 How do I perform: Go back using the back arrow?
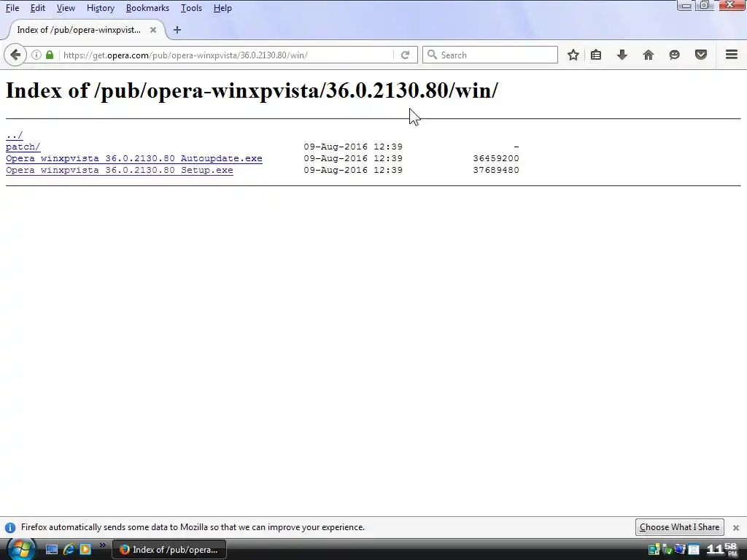tap(15, 55)
